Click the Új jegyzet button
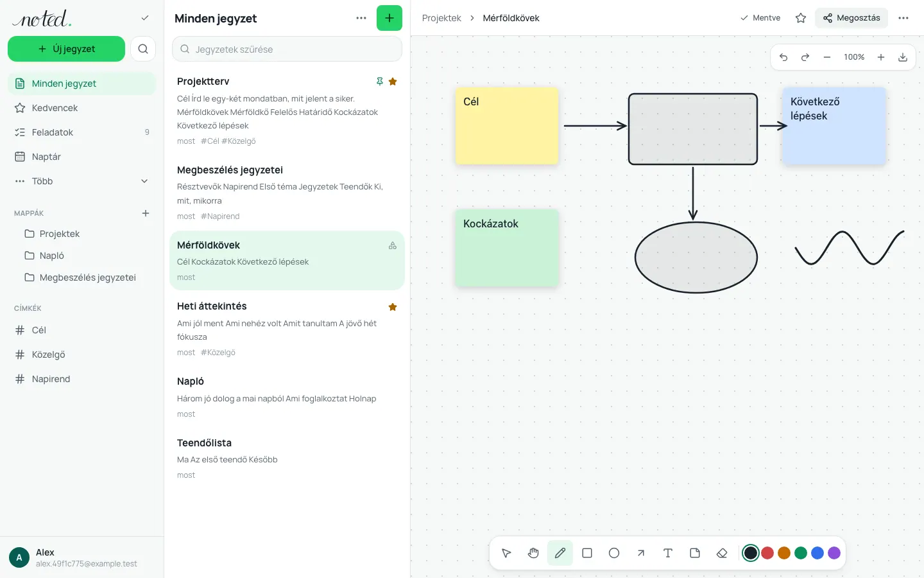Screen dimensions: 924x578 click(x=66, y=49)
